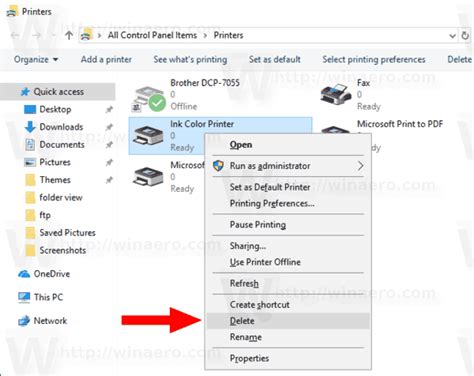Image resolution: width=474 pixels, height=376 pixels.
Task: Click the Back arrow navigation button
Action: tap(15, 35)
